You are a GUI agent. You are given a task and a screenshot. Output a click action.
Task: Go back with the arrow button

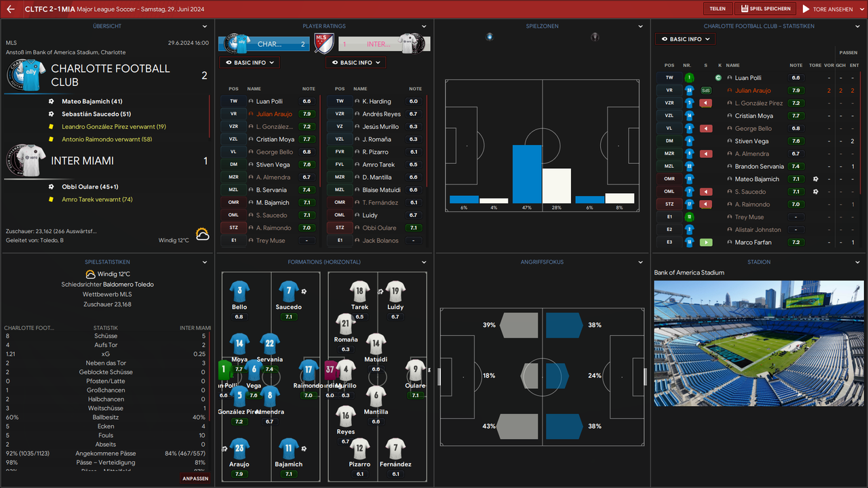(10, 9)
